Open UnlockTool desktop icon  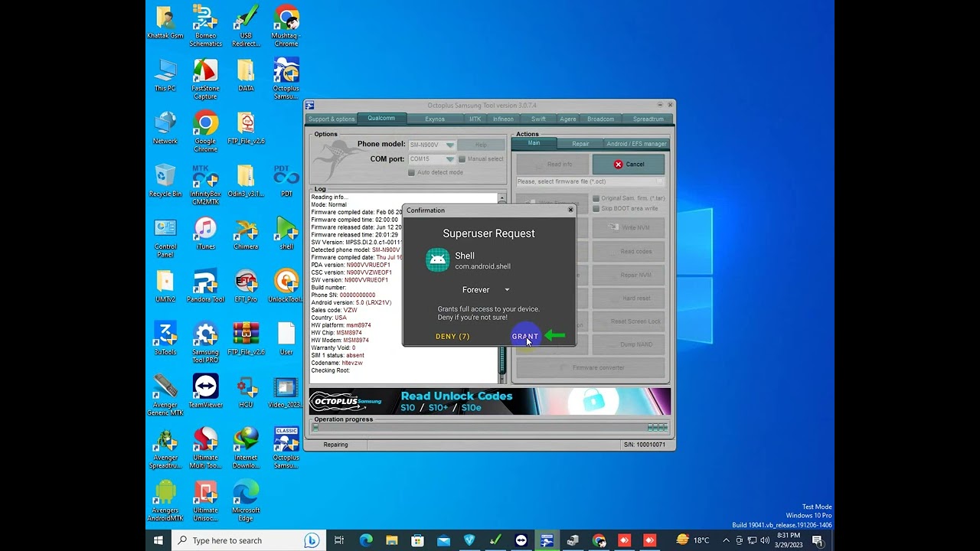(x=286, y=286)
